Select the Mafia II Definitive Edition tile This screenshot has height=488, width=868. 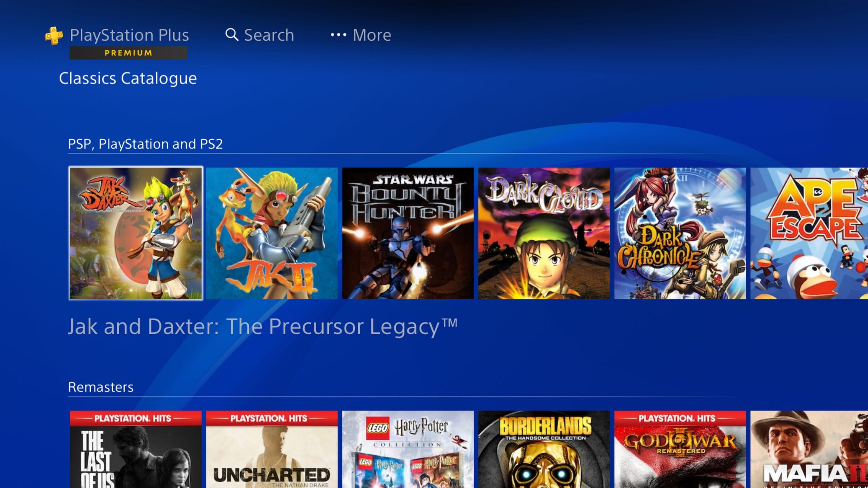coord(809,449)
